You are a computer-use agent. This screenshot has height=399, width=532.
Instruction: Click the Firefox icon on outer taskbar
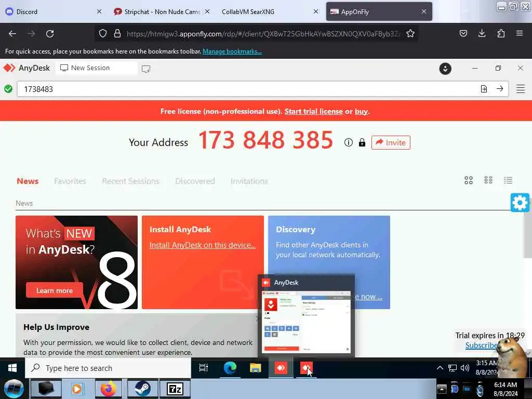(x=109, y=389)
